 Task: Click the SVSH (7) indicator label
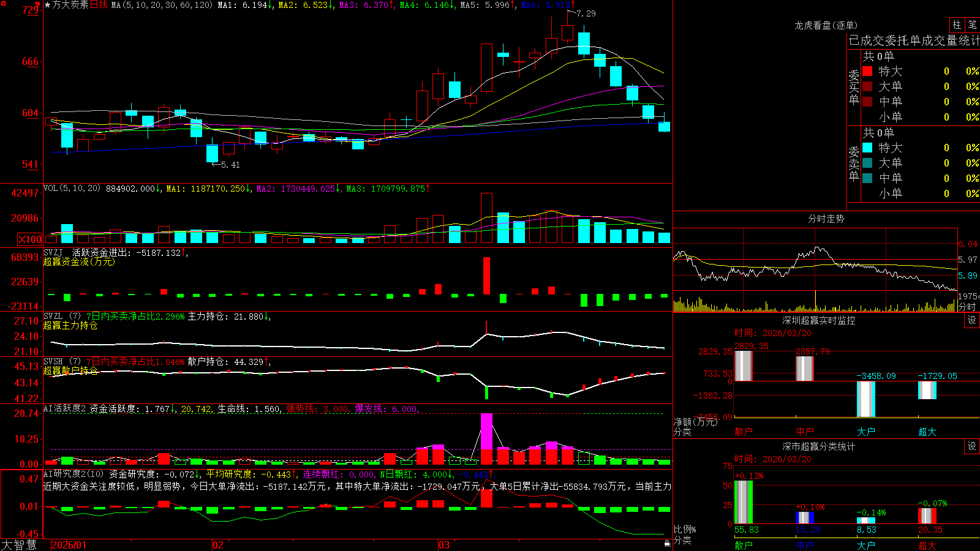(62, 362)
